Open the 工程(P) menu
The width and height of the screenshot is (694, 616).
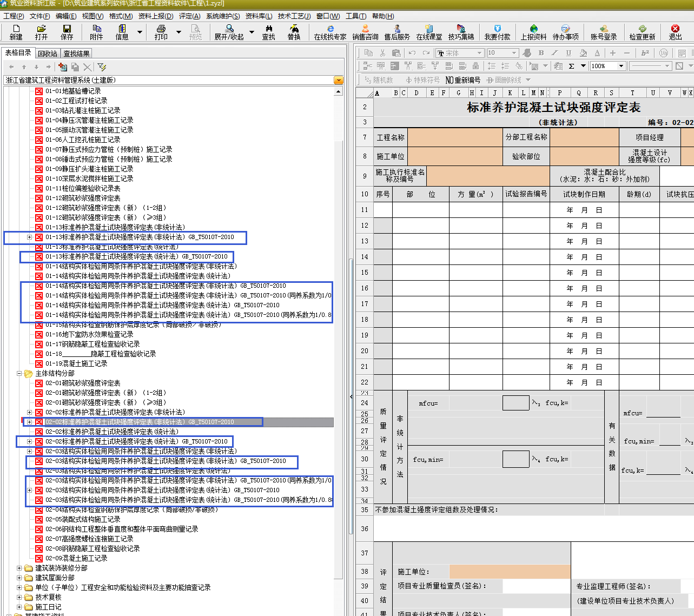tap(14, 16)
